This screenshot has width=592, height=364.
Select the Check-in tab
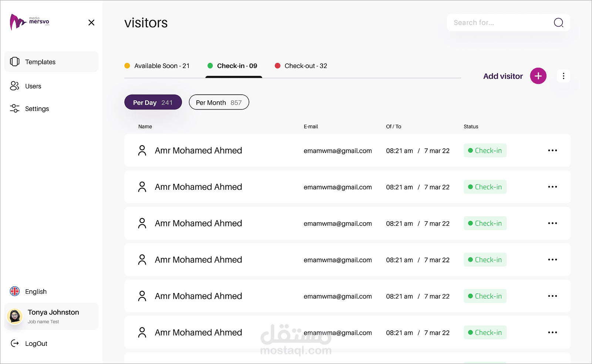pos(233,66)
